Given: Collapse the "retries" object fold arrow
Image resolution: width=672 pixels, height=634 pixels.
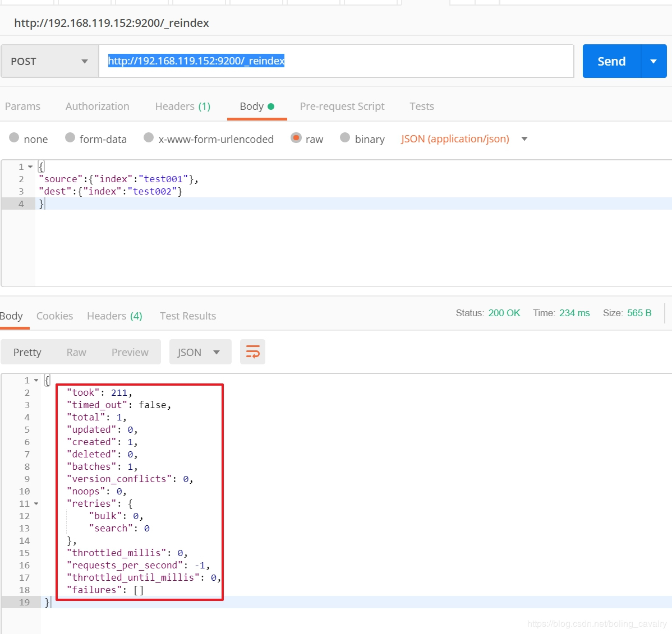Looking at the screenshot, I should (x=36, y=504).
